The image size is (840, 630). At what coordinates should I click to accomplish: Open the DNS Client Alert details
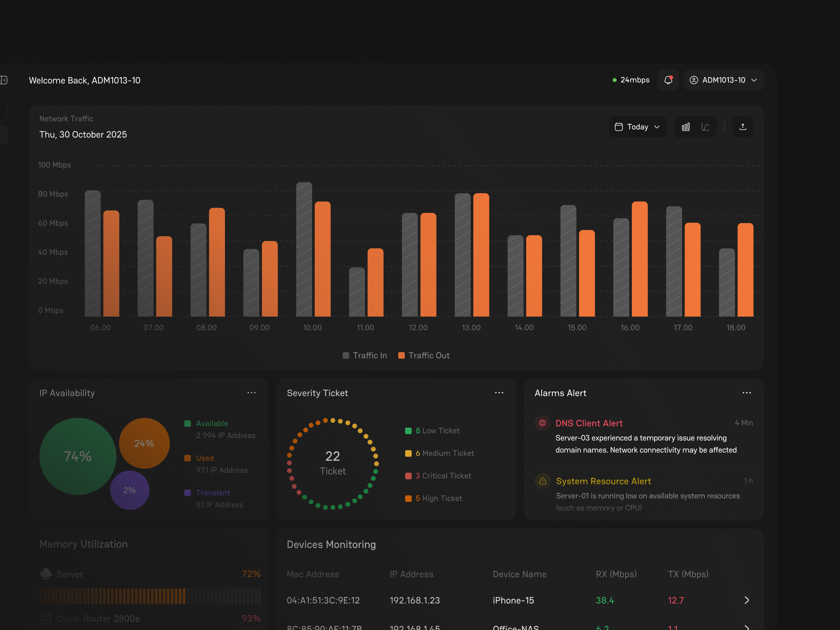pos(589,423)
